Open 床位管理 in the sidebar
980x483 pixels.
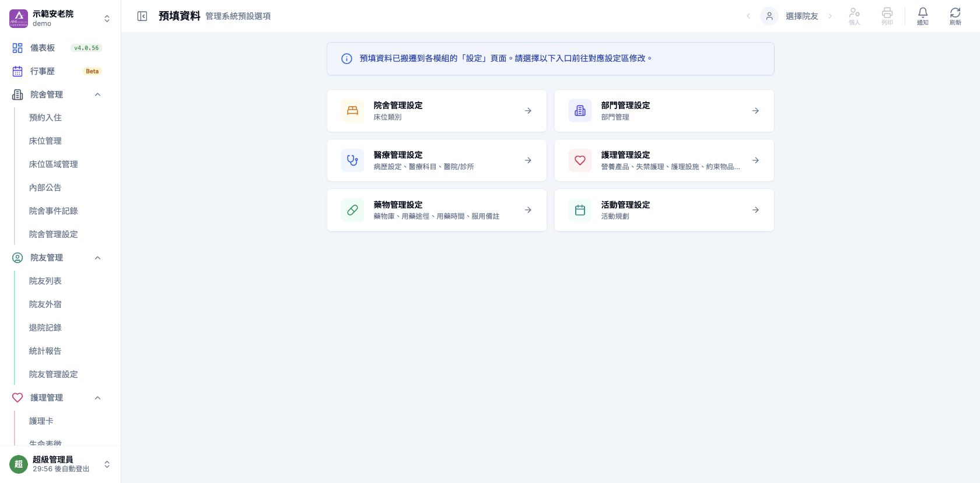(45, 141)
